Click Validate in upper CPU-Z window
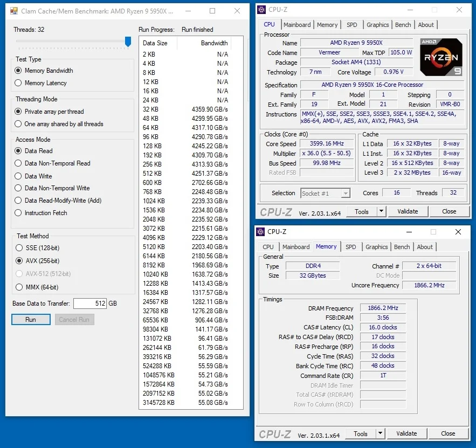The image size is (476, 448). (408, 211)
